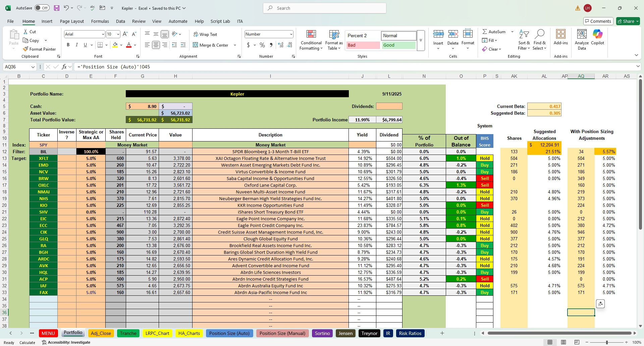Open Conditional Formatting options
Viewport: 644px width, 346px height.
click(311, 39)
